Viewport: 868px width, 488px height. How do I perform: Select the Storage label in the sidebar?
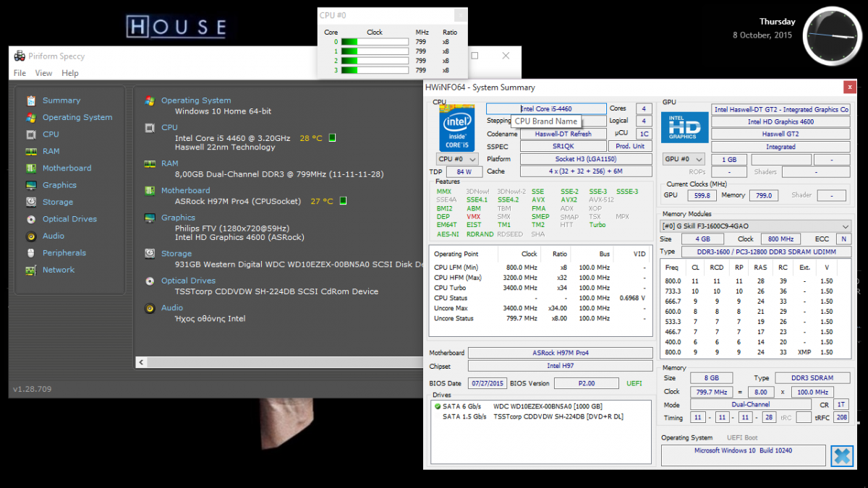click(x=58, y=202)
